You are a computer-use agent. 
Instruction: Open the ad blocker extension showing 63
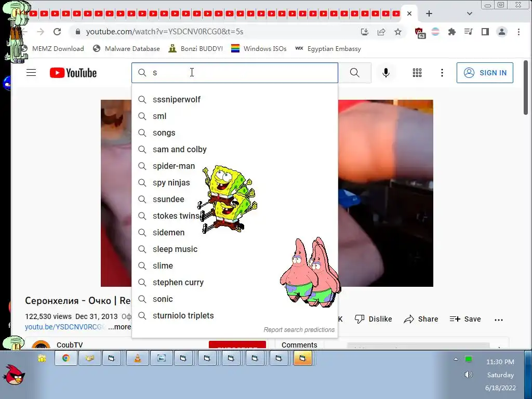click(420, 33)
